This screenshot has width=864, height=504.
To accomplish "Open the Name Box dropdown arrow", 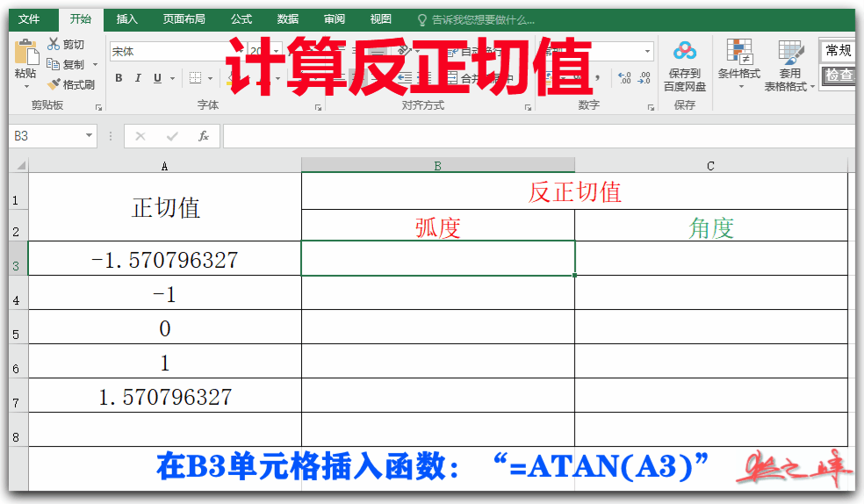I will pyautogui.click(x=89, y=135).
